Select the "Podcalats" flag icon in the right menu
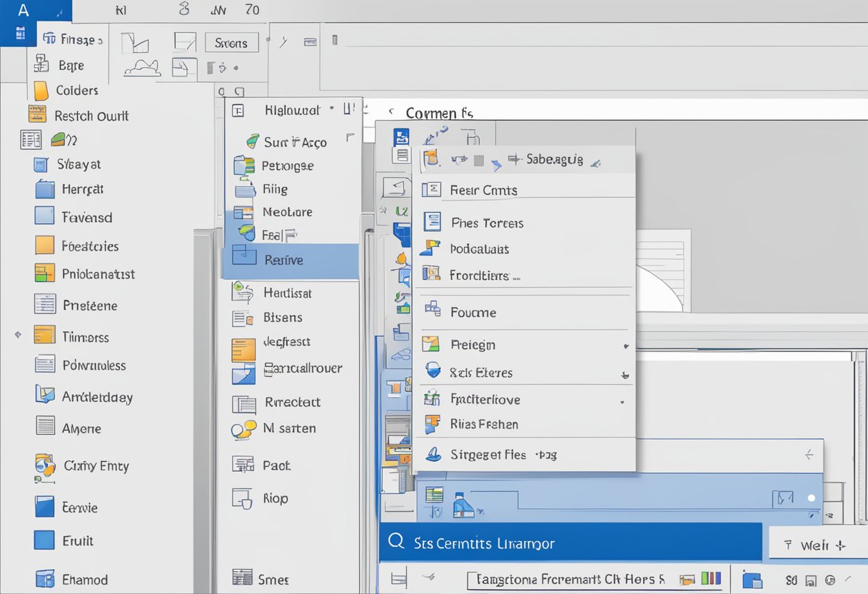The image size is (868, 594). pyautogui.click(x=433, y=248)
